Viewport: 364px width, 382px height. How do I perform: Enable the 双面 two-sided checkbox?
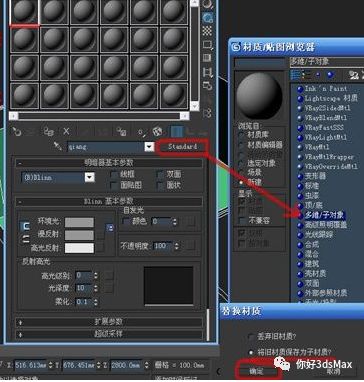pos(161,174)
